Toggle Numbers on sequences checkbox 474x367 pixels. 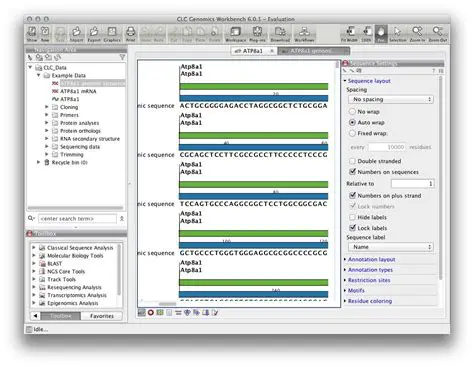click(352, 172)
